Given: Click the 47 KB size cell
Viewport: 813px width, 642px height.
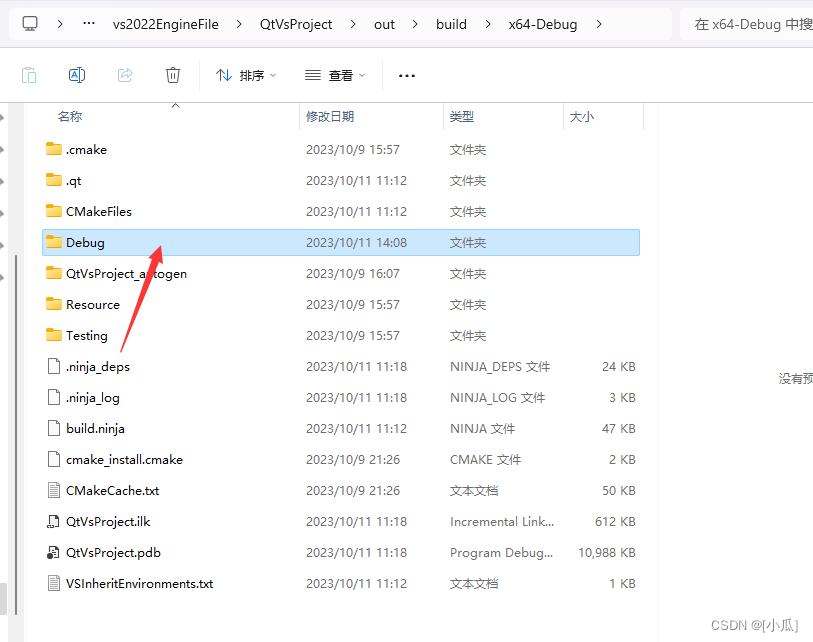Looking at the screenshot, I should [x=619, y=429].
